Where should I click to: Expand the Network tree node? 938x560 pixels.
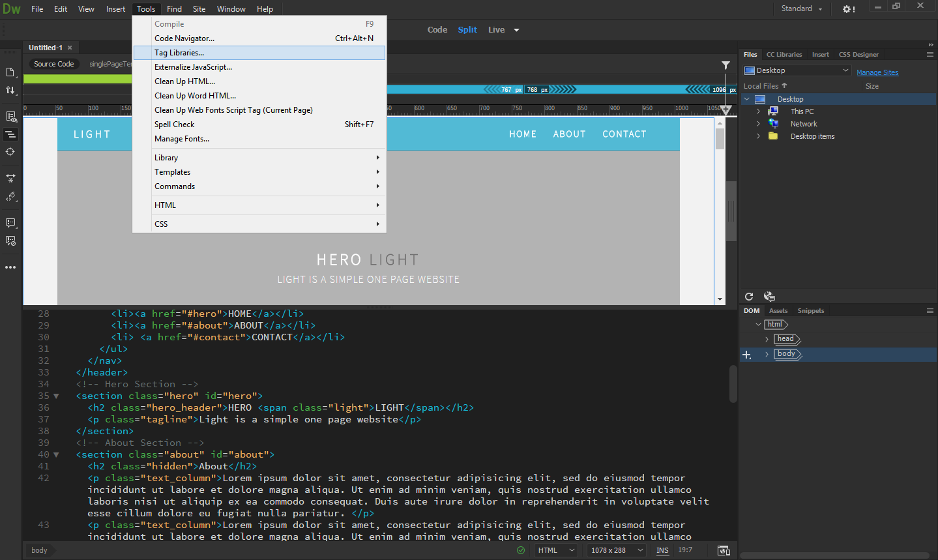758,124
